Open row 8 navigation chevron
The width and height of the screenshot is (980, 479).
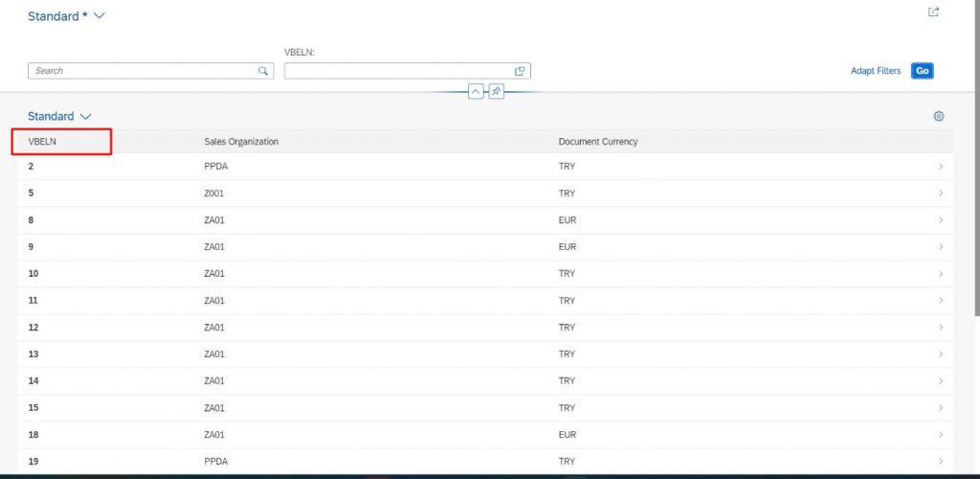point(941,220)
